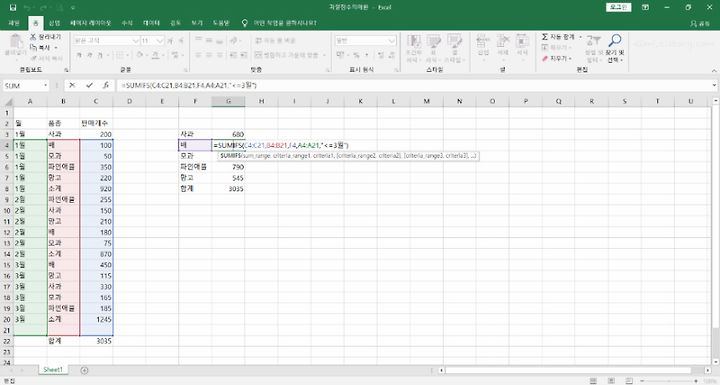
Task: Open font name dropdown
Action: tap(135, 41)
